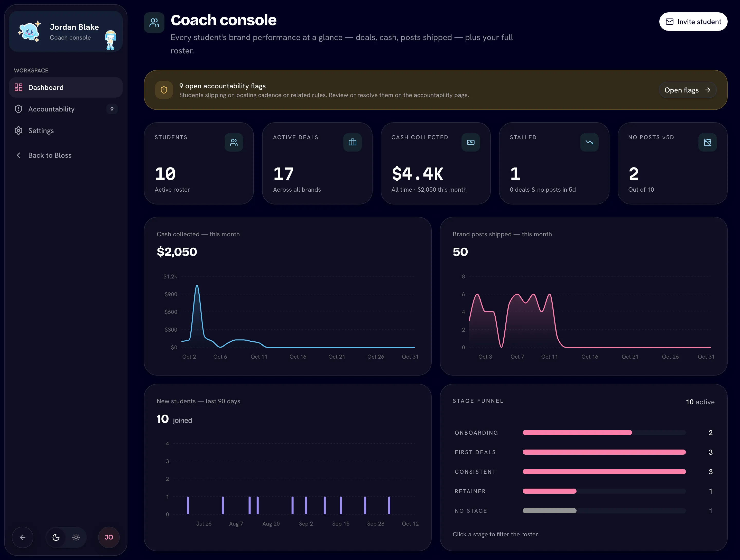This screenshot has height=560, width=740.
Task: Click the envelope icon on Invite student
Action: [x=669, y=22]
